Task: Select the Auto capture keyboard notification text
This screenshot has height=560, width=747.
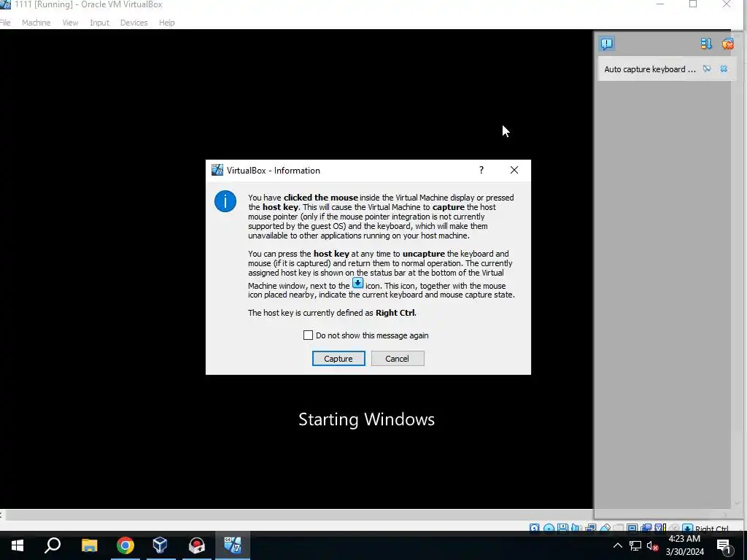Action: click(650, 69)
